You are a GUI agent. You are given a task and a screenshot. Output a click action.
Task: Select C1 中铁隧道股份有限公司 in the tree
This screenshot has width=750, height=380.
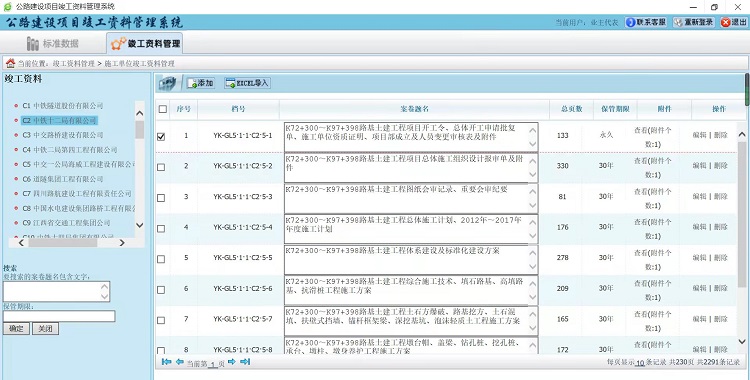point(63,105)
